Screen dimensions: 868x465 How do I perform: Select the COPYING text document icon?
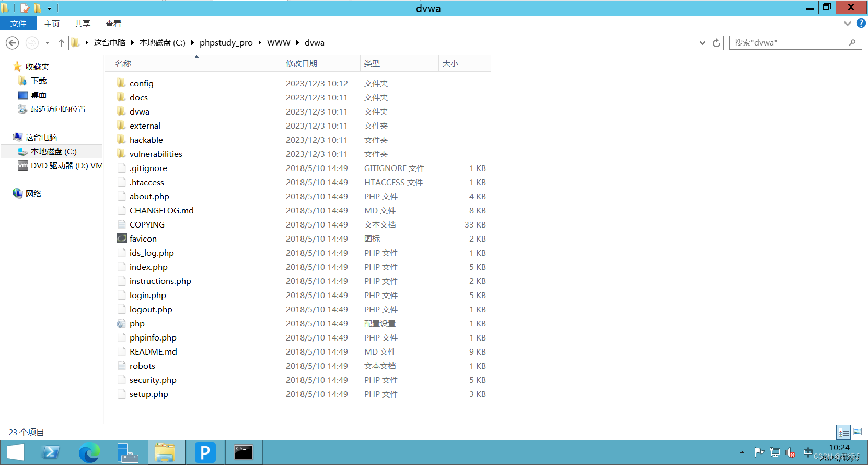click(x=122, y=224)
